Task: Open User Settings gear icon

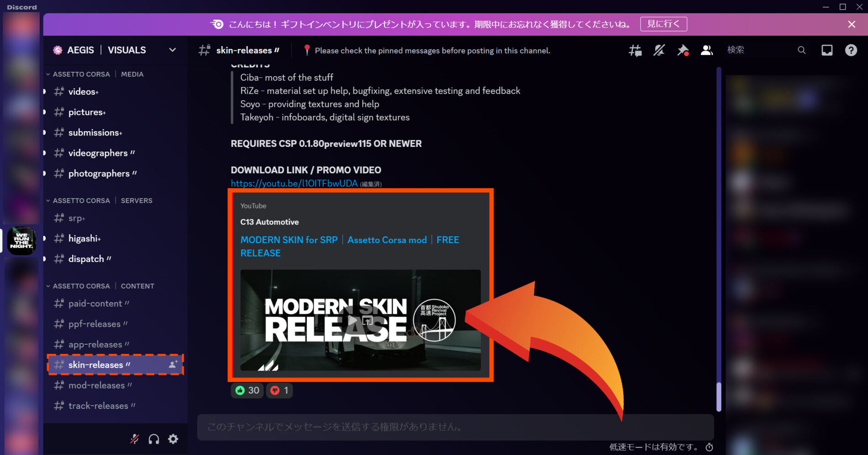Action: coord(173,439)
